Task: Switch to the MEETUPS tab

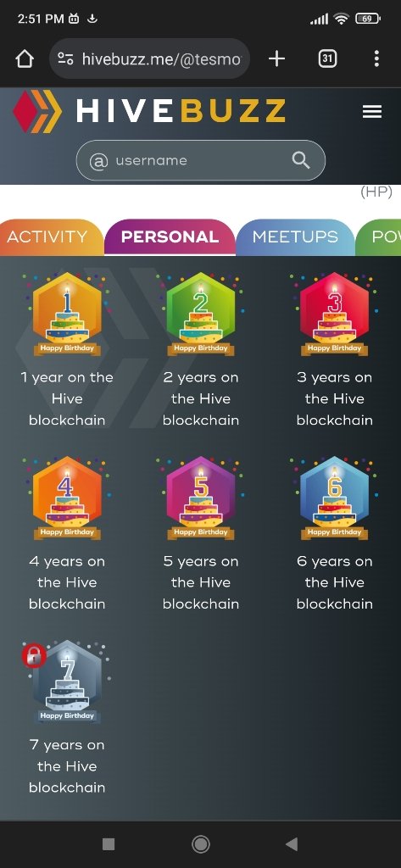Action: pos(295,237)
